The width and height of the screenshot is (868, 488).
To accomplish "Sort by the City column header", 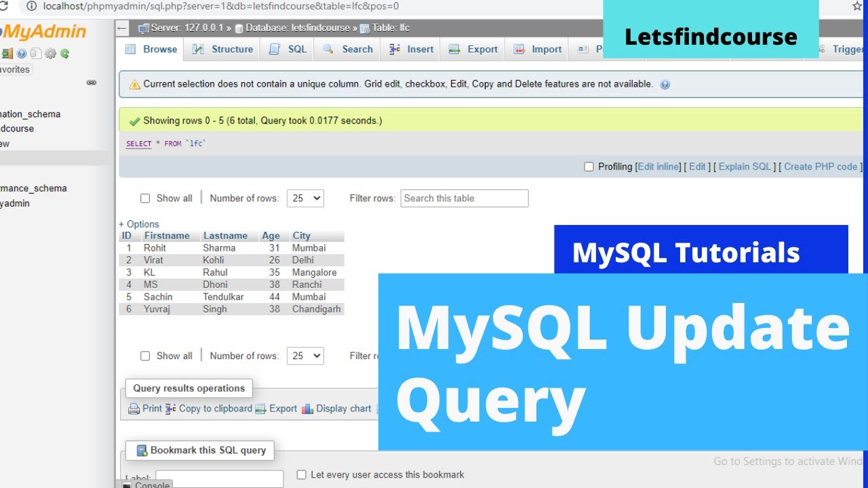I will click(301, 236).
